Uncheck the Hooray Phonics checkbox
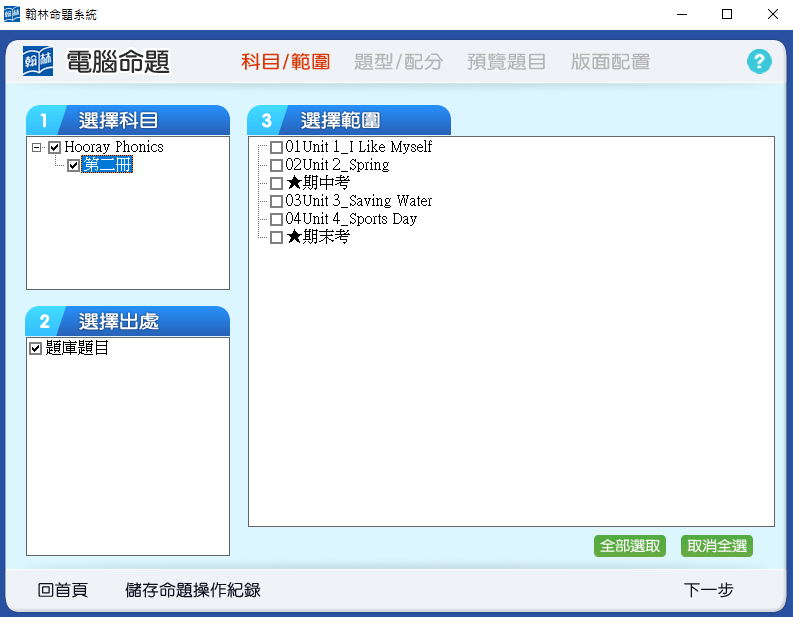The image size is (793, 617). 55,148
